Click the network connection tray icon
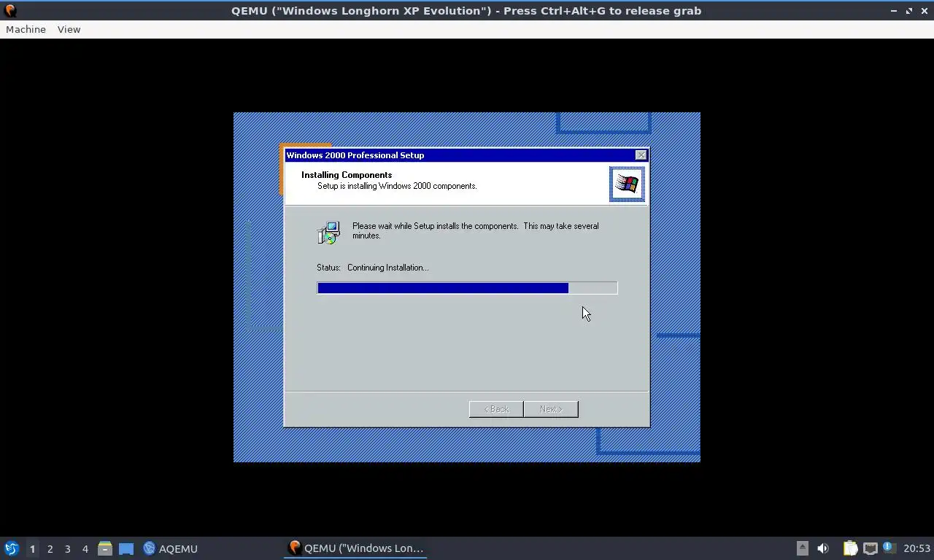The height and width of the screenshot is (560, 934). coord(870,548)
